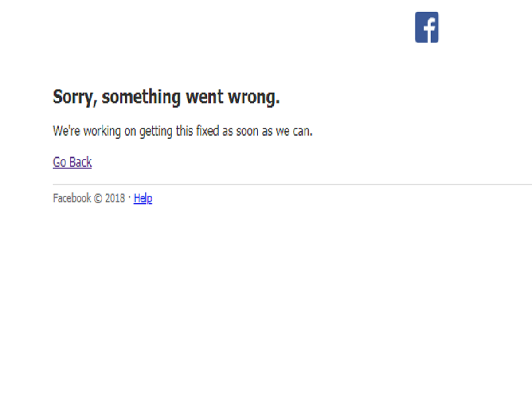
Task: Click the year '2018' in footer
Action: [x=115, y=198]
